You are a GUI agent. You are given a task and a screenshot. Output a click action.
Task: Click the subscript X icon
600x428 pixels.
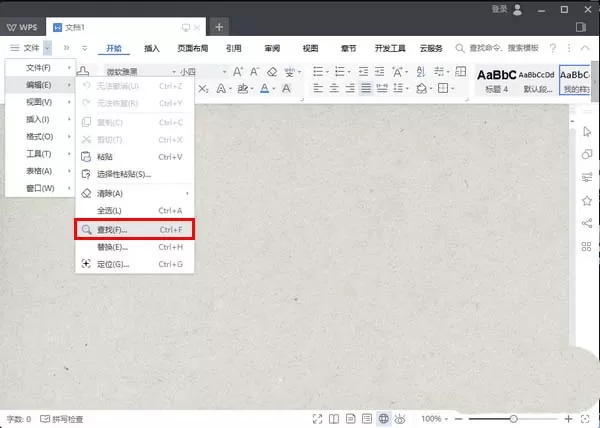tap(203, 89)
